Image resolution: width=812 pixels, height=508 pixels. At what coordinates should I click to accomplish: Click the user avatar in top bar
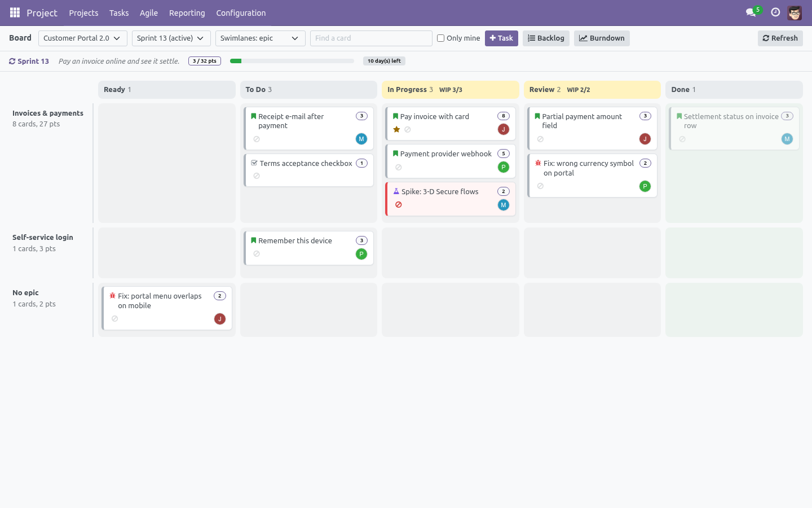[795, 12]
